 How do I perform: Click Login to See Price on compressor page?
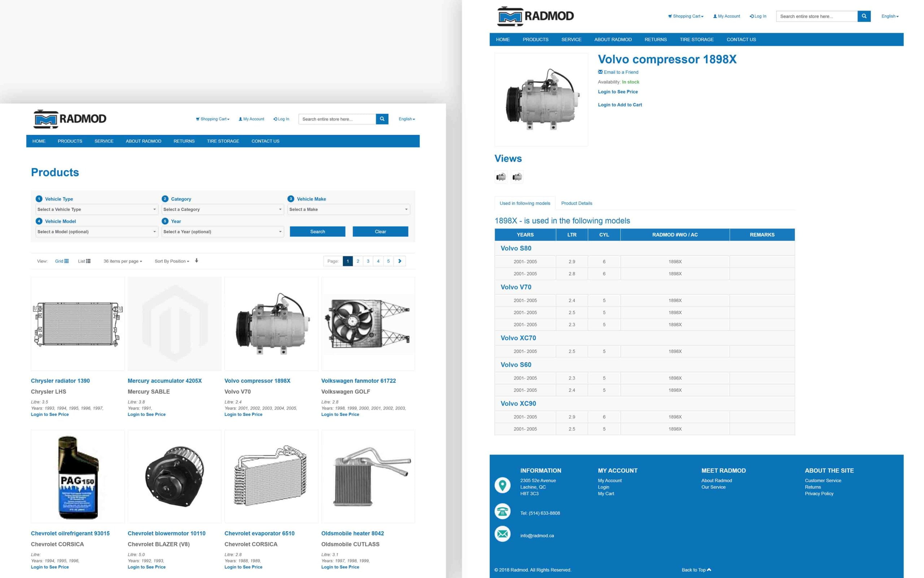coord(618,92)
